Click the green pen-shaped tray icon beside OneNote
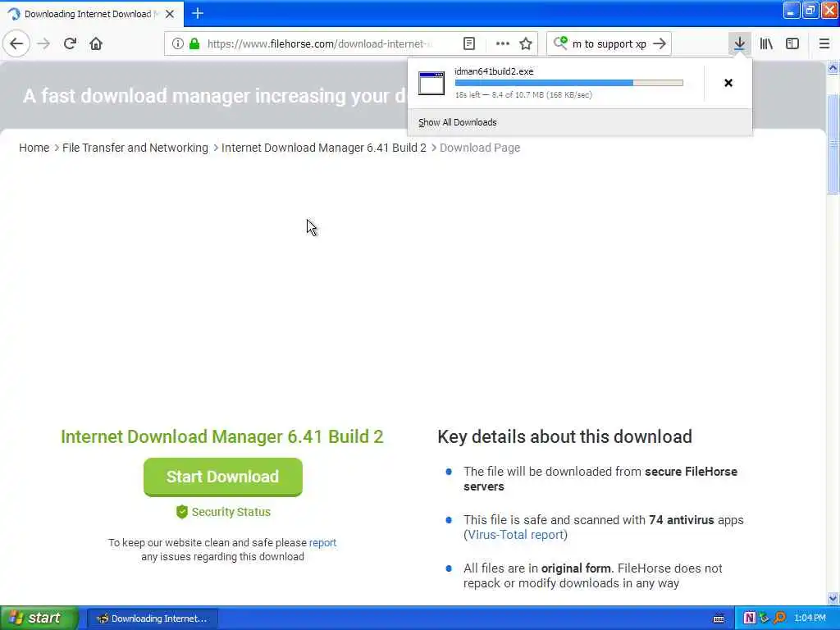The height and width of the screenshot is (630, 840). click(x=765, y=619)
